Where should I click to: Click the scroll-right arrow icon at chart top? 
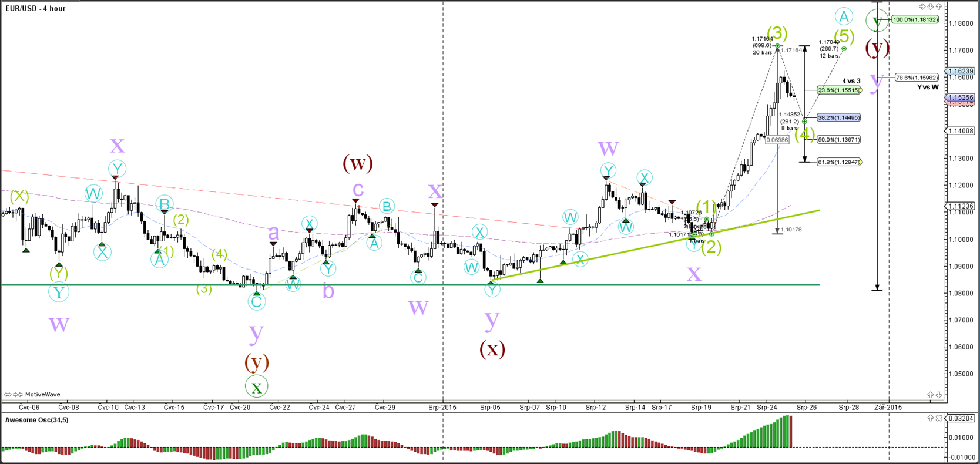click(922, 6)
